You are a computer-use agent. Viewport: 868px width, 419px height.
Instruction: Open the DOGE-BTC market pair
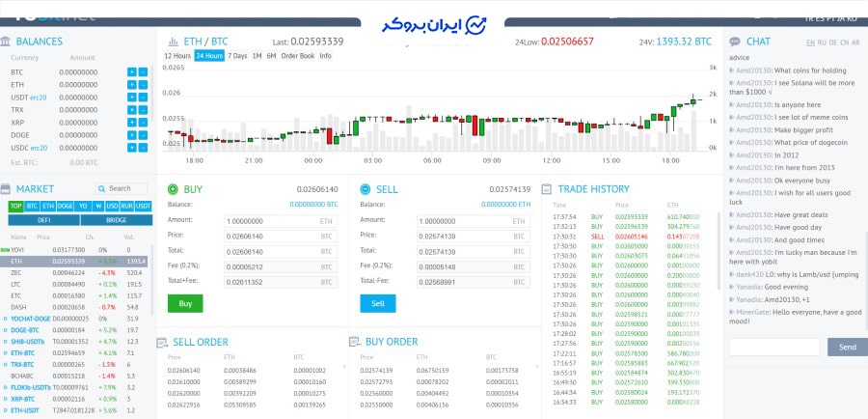[x=25, y=330]
